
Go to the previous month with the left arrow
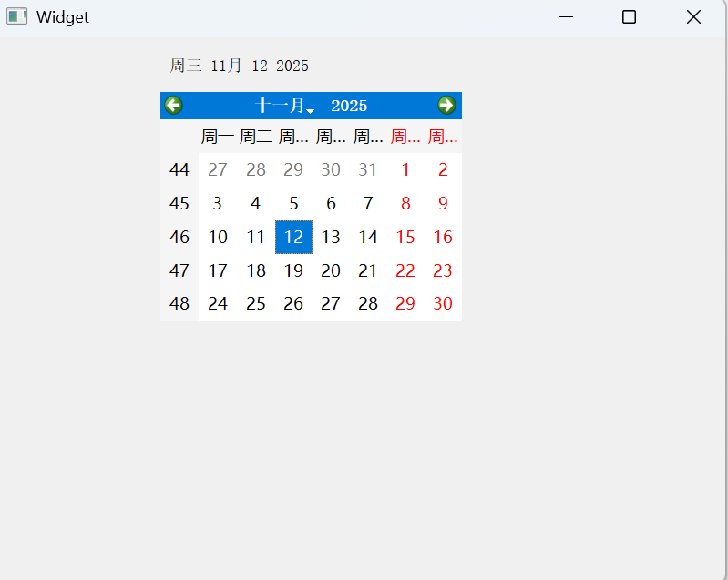tap(174, 106)
